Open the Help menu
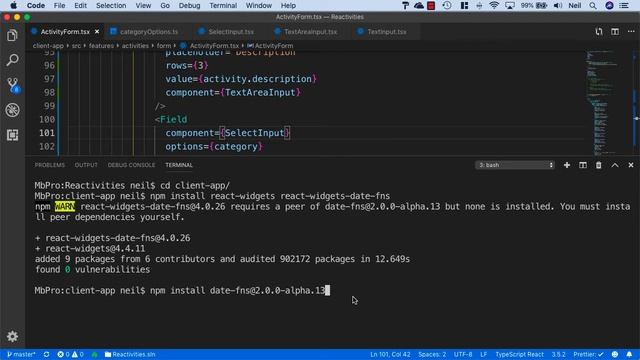640x360 pixels. pyautogui.click(x=288, y=5)
